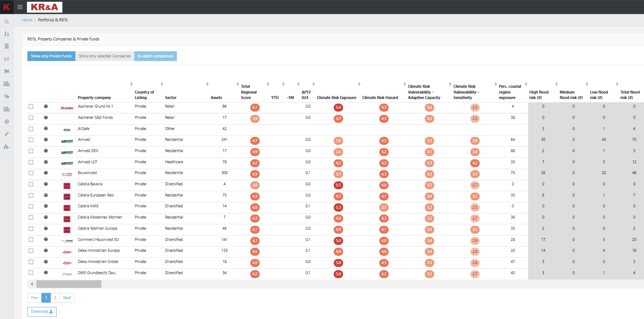Image resolution: width=644 pixels, height=319 pixels.
Task: Click the globe icon for Catella Bavaria
Action: [46, 184]
